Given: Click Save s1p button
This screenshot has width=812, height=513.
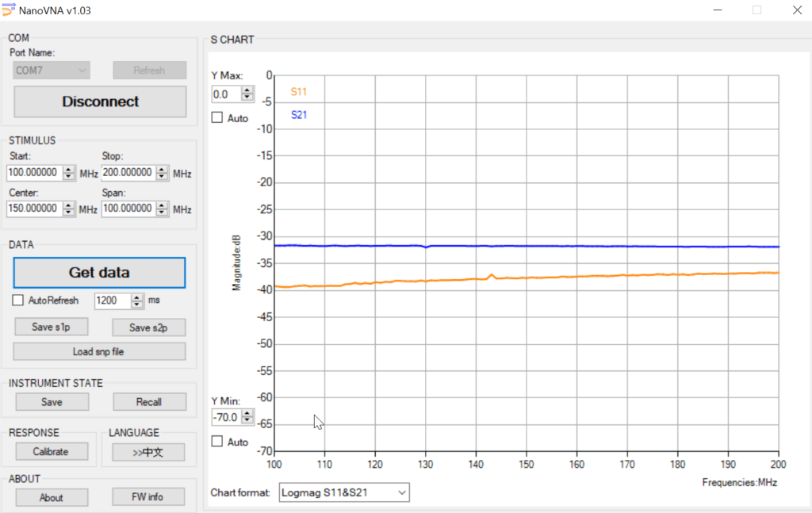Looking at the screenshot, I should click(x=52, y=327).
